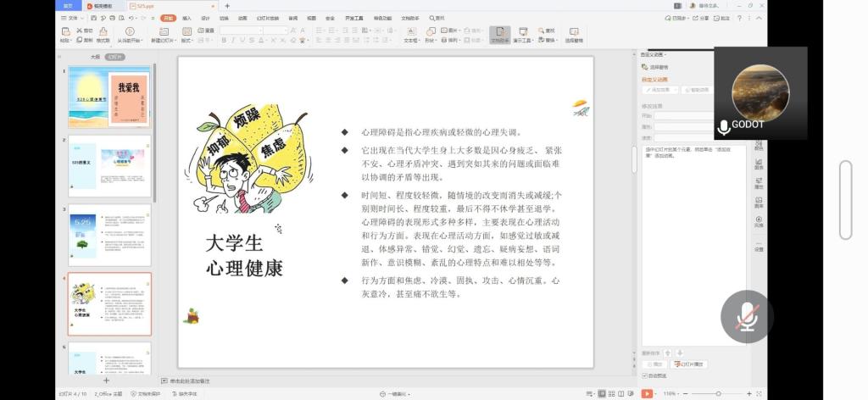The image size is (868, 400).
Task: Open the 文件 menu dropdown
Action: click(73, 17)
